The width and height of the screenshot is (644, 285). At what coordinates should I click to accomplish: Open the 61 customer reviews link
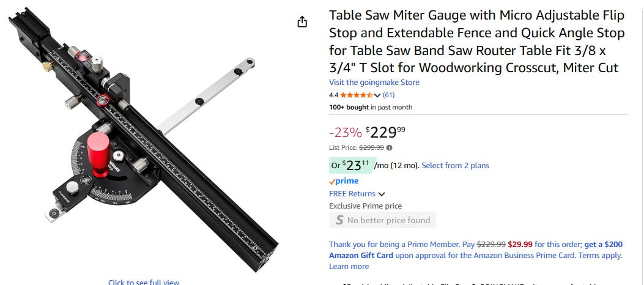(x=388, y=95)
